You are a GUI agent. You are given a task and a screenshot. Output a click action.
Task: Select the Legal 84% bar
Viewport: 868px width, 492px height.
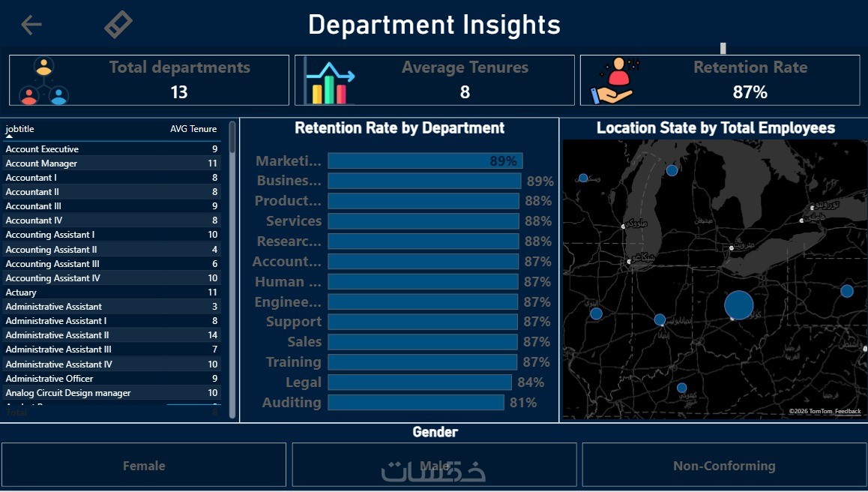tap(420, 382)
